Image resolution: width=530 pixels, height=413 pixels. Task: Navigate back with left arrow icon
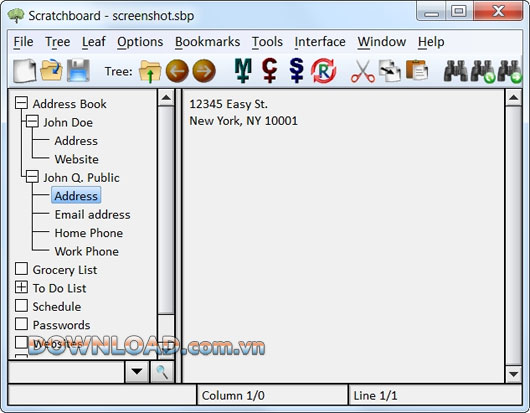point(177,71)
